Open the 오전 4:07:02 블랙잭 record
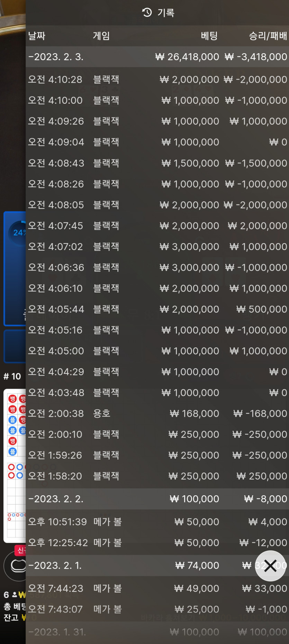Viewport: 289px width, 644px height. [x=157, y=247]
